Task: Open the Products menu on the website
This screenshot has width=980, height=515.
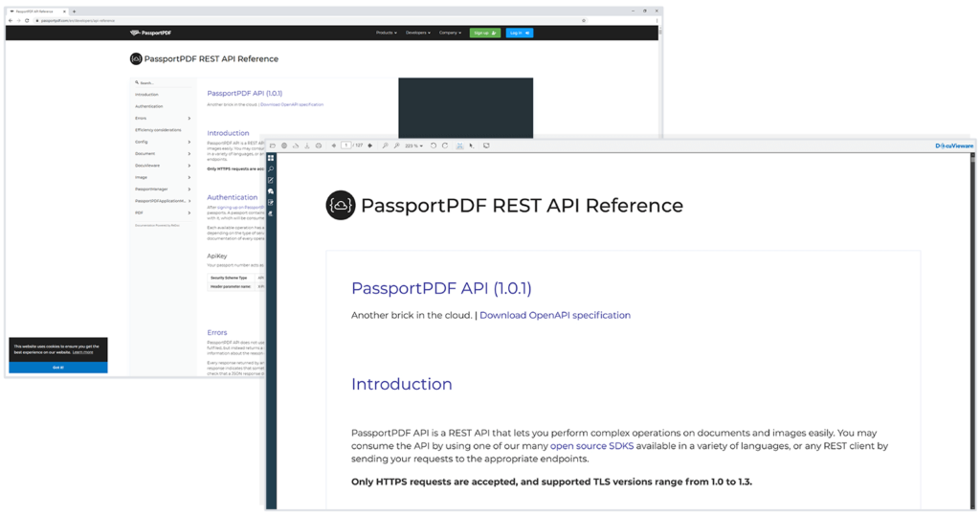Action: tap(387, 33)
